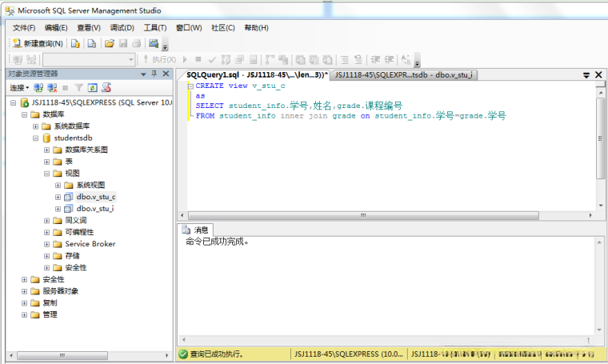Click the Increase indent icon
This screenshot has width=608, height=364.
tap(389, 59)
